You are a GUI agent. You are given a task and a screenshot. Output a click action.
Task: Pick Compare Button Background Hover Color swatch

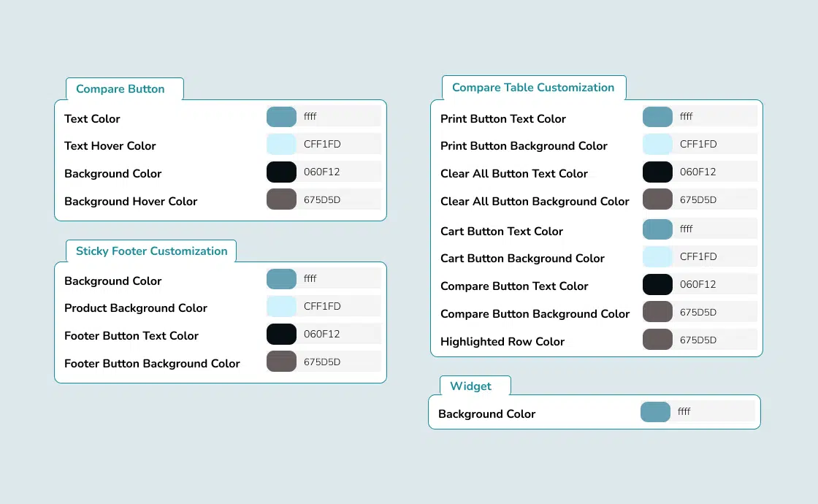(x=281, y=199)
